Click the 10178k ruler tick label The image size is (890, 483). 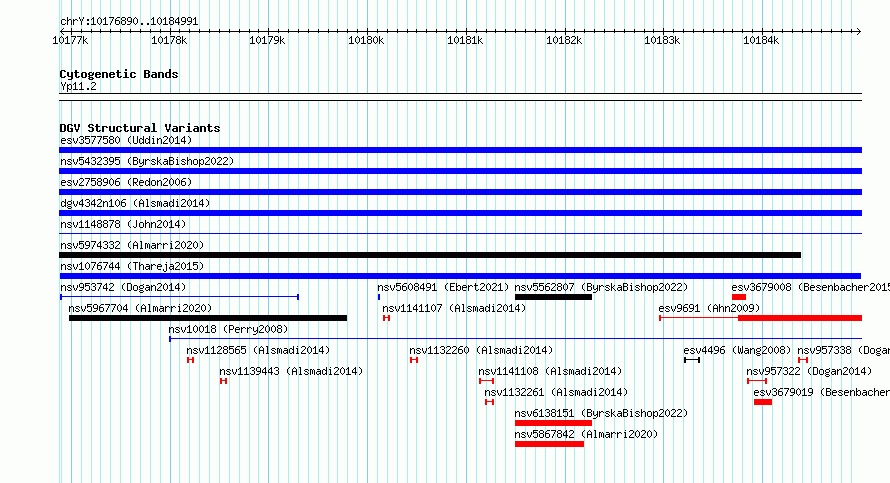pyautogui.click(x=169, y=40)
